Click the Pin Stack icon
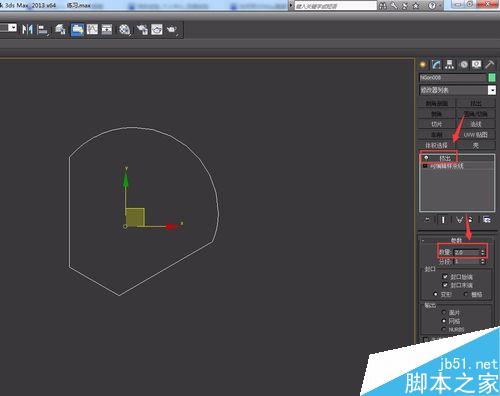Viewport: 500px width, 396px height. coord(428,220)
